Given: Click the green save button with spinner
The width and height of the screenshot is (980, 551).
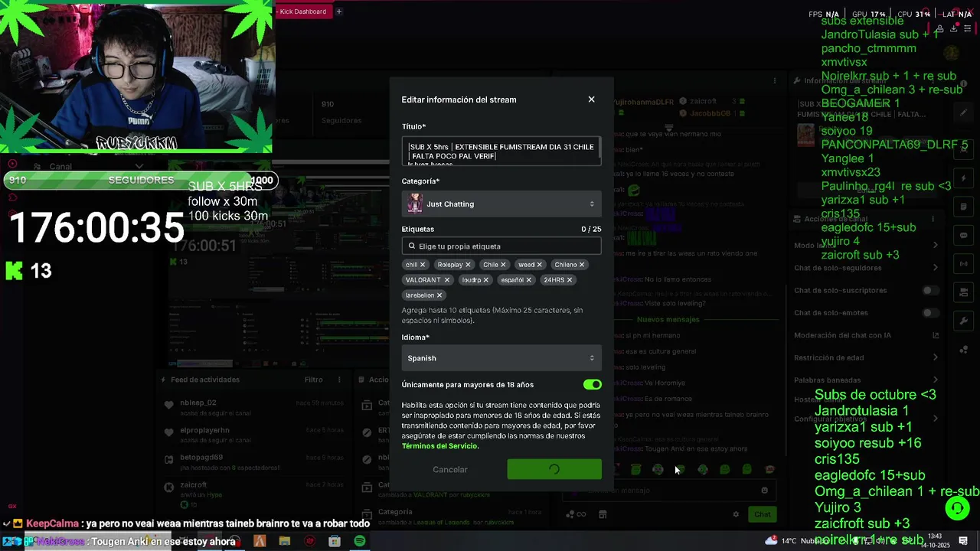Looking at the screenshot, I should click(554, 470).
